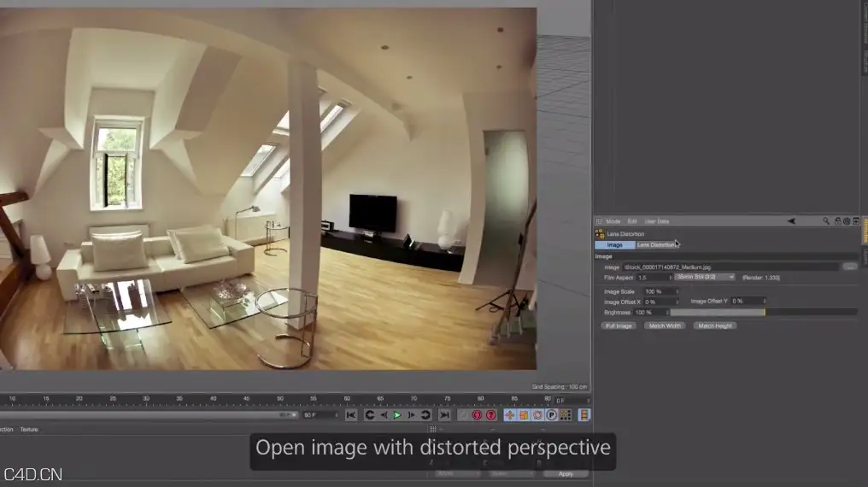Toggle point level animation dots icon
This screenshot has width=868, height=487.
tap(566, 415)
